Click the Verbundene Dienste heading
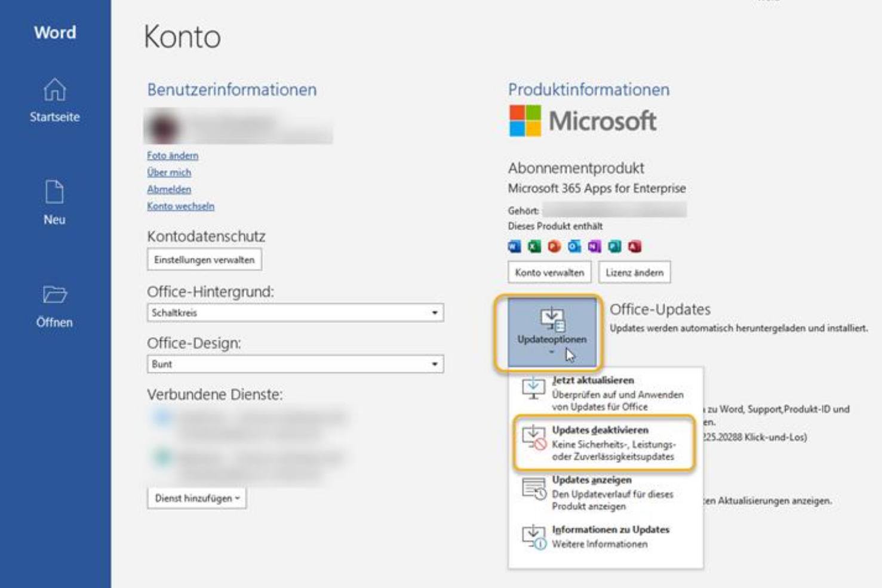882x588 pixels. pyautogui.click(x=215, y=395)
